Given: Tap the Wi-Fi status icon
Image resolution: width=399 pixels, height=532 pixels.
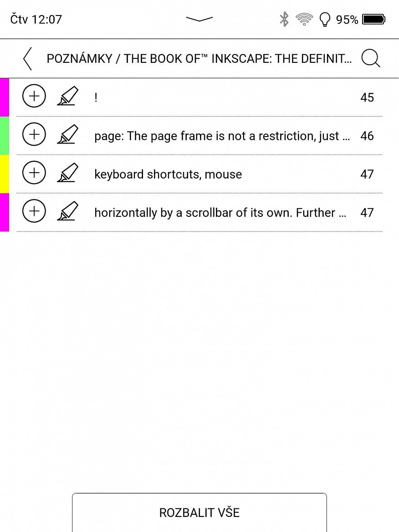Looking at the screenshot, I should [304, 19].
